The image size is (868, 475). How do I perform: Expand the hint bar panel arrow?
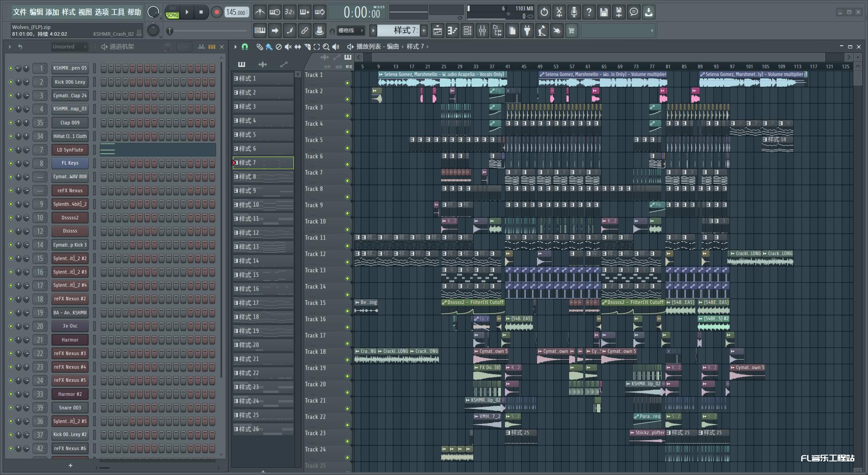pos(652,31)
